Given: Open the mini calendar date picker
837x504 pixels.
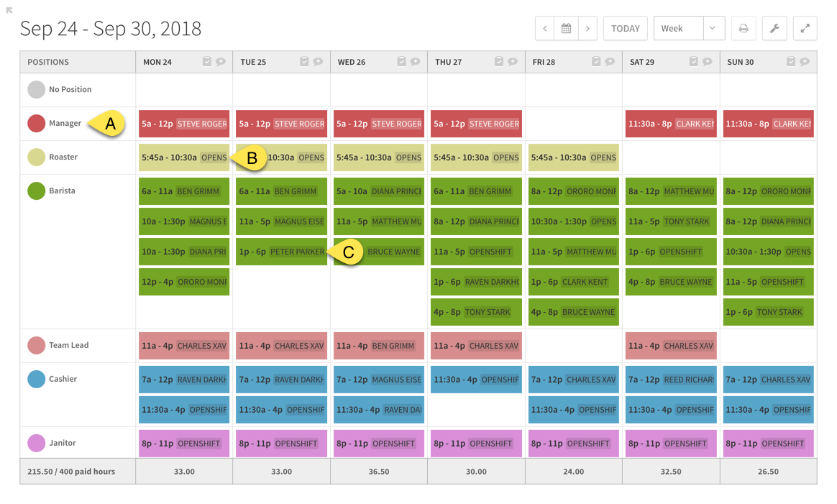Looking at the screenshot, I should (567, 28).
